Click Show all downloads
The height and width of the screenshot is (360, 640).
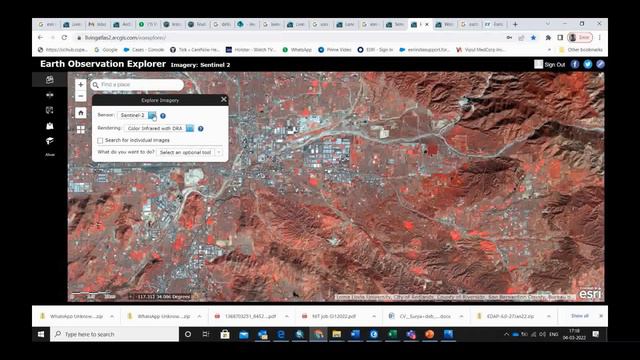[580, 316]
